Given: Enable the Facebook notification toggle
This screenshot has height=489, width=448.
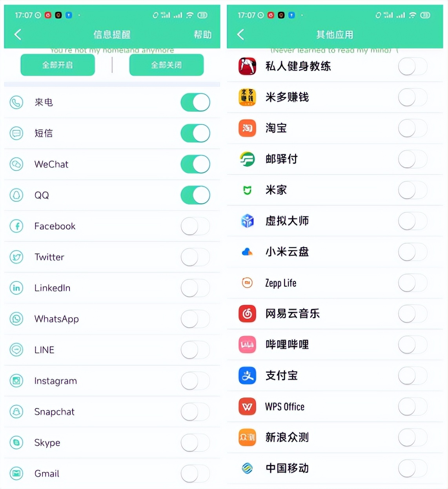Looking at the screenshot, I should tap(195, 226).
